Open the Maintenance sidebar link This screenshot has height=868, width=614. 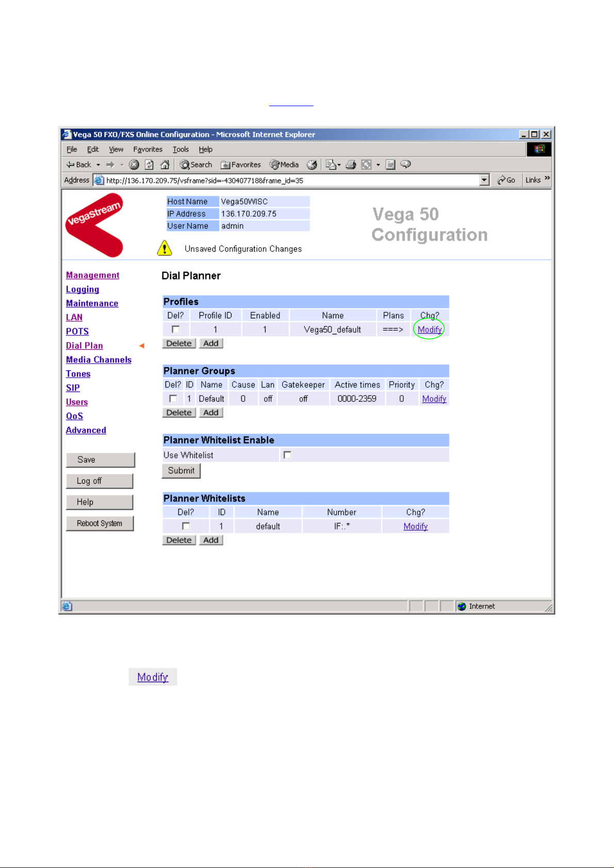pyautogui.click(x=92, y=303)
